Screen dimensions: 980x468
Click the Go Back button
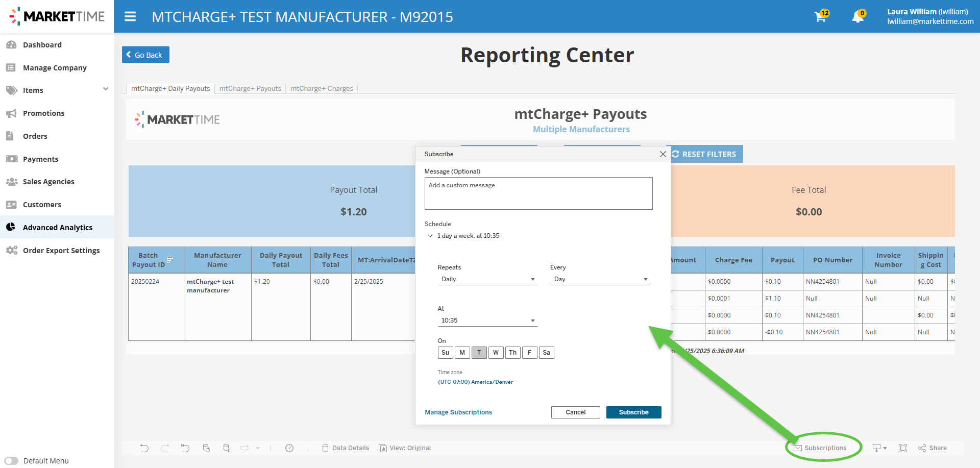[145, 55]
